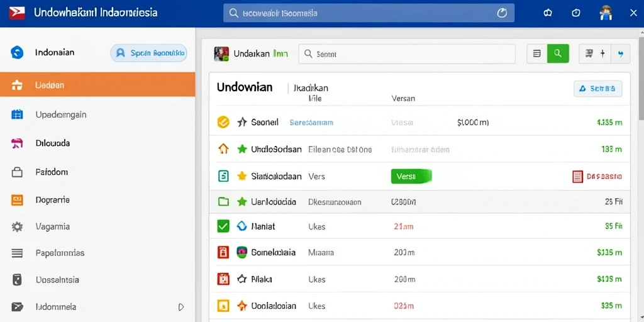
Task: Click the Pafodom briefcase icon
Action: tap(17, 172)
